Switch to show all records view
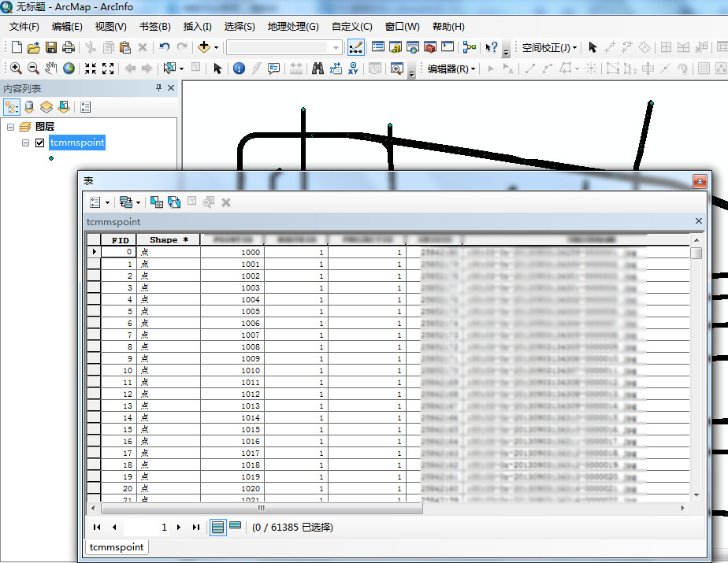Screen dimensions: 728x563 [x=218, y=527]
